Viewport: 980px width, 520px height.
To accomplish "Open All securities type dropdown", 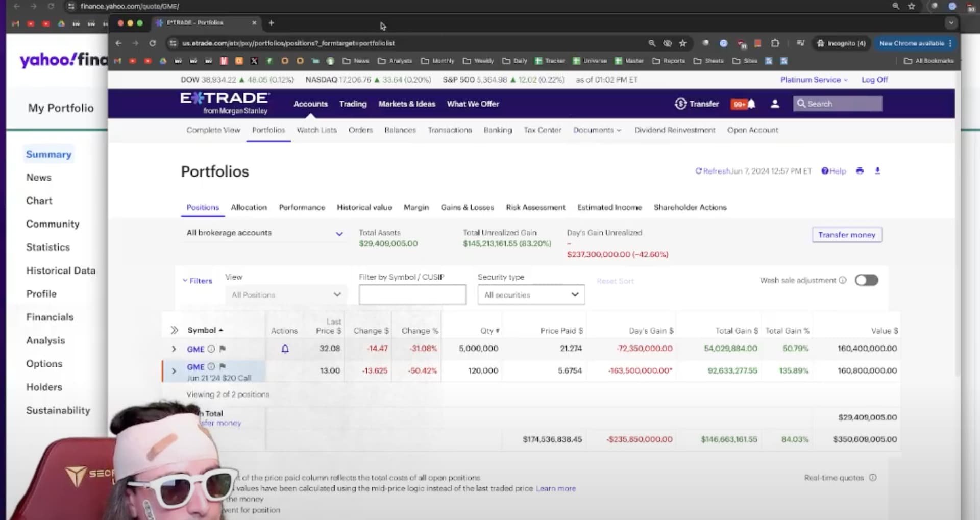I will (x=531, y=295).
